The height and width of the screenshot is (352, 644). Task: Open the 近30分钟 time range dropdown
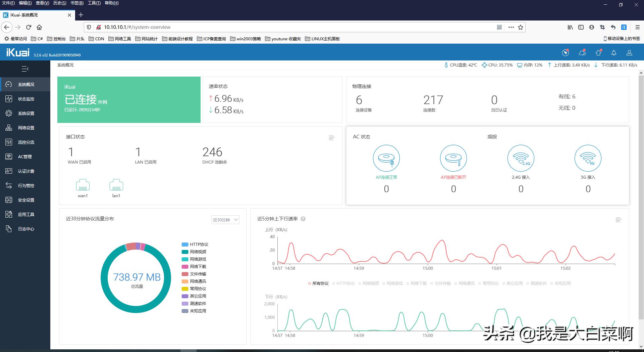pyautogui.click(x=225, y=220)
